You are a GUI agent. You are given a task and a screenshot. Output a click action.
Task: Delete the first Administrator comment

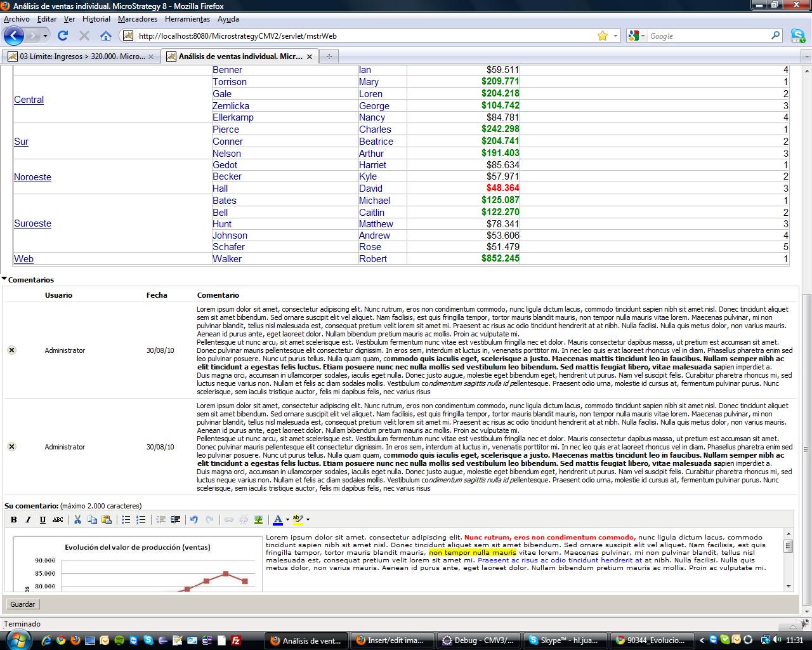point(11,350)
